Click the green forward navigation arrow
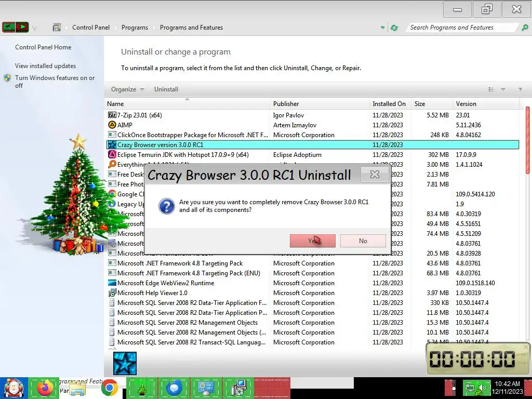 (22, 27)
